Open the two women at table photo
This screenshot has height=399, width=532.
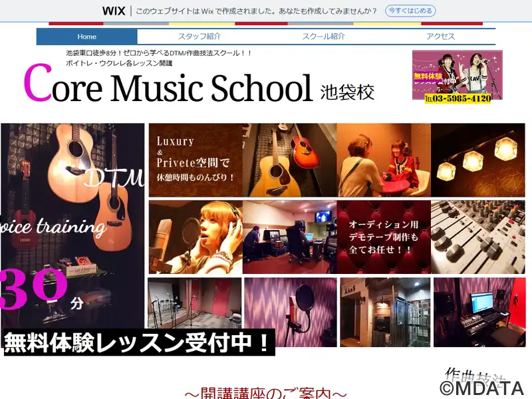click(x=384, y=160)
